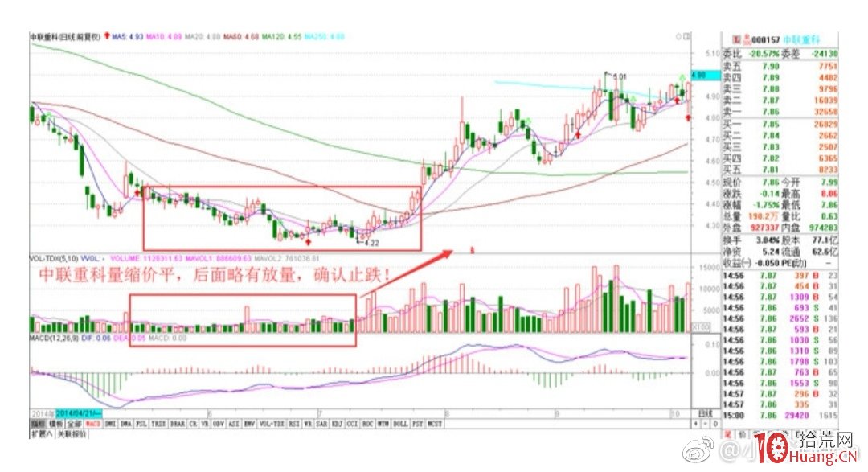Switch to the CCI indicator tab
Screen dimensions: 868x472
pos(353,424)
